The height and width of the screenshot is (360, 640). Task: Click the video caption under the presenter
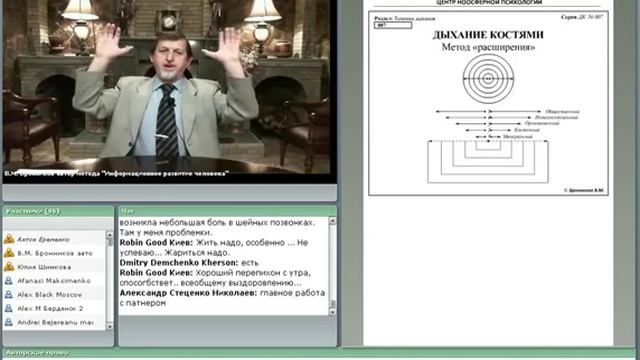tap(117, 174)
